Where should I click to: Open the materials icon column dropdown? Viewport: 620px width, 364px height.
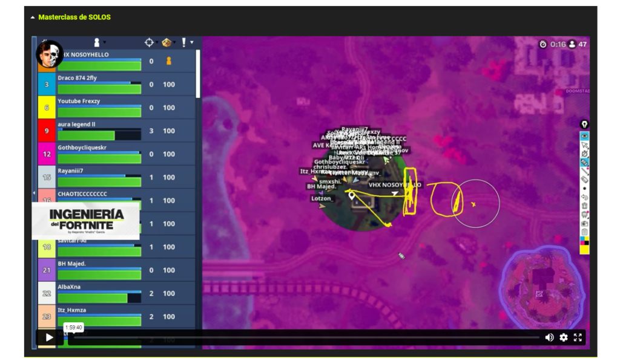click(174, 42)
